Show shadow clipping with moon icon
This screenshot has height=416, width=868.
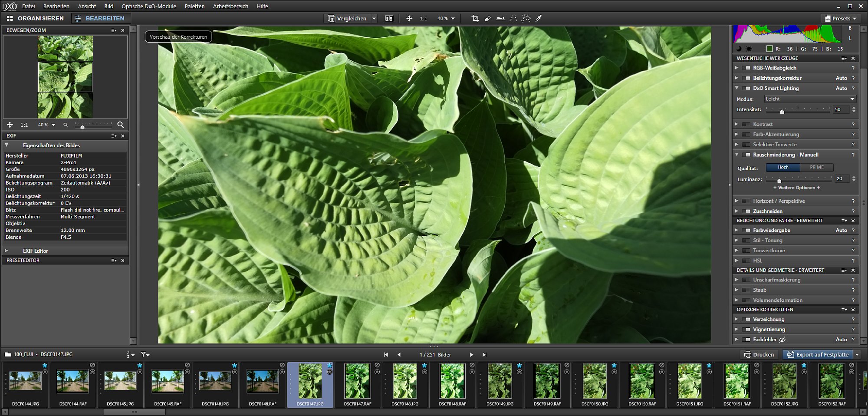click(x=739, y=49)
